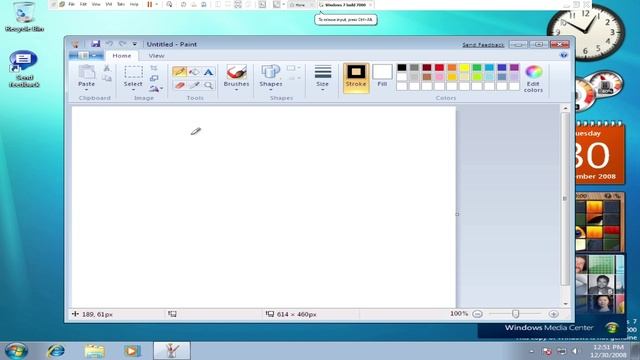Select the Fill with color bucket tool
This screenshot has height=360, width=640.
[194, 72]
